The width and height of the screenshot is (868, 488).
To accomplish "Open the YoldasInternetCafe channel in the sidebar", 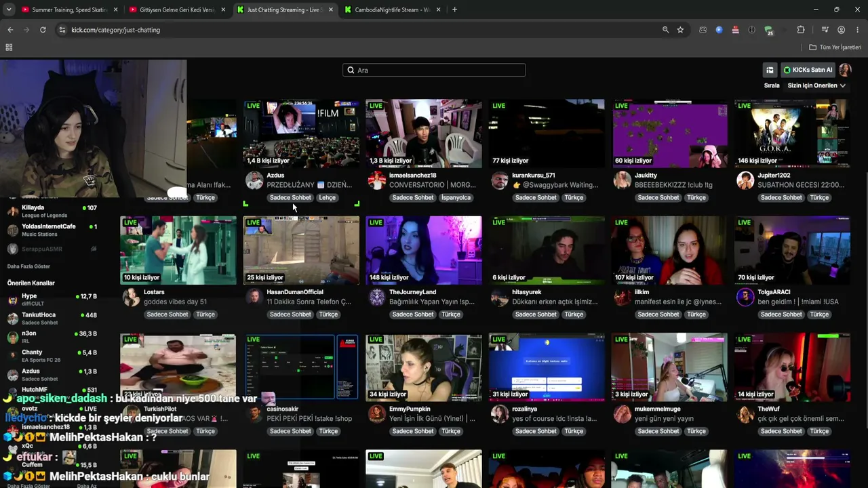I will (52, 230).
